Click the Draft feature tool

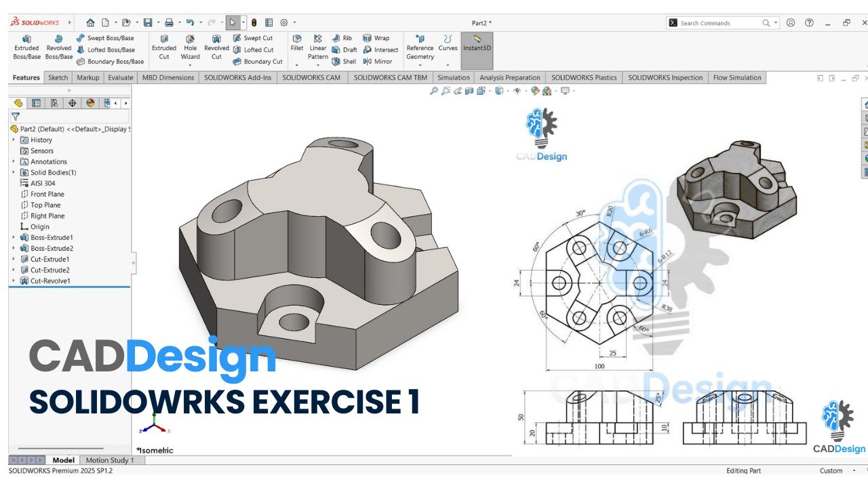(x=344, y=49)
